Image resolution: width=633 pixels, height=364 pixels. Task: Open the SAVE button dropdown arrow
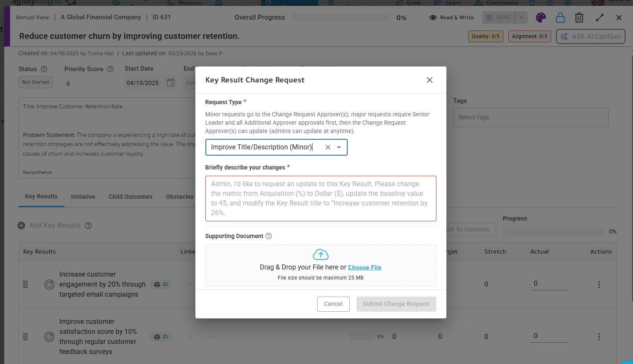click(x=521, y=18)
